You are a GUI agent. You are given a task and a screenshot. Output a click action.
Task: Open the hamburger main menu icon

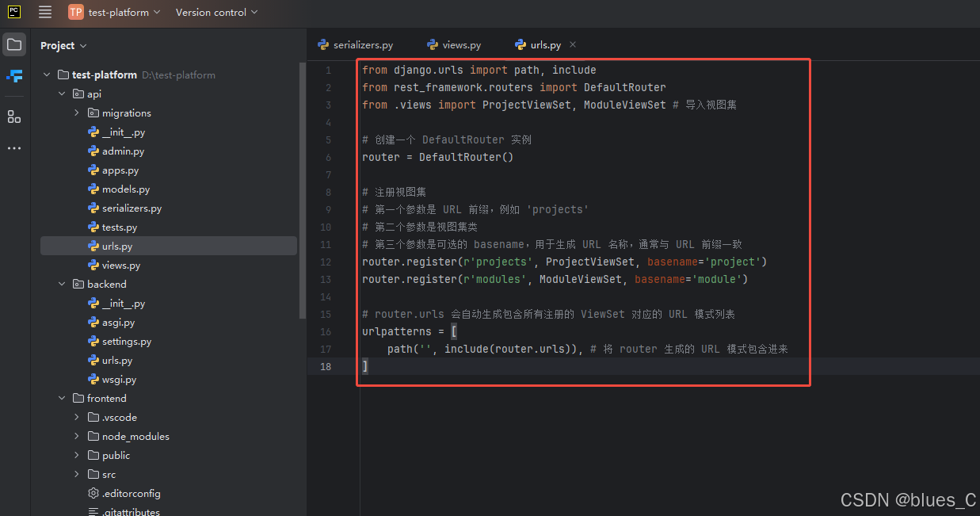pyautogui.click(x=45, y=12)
